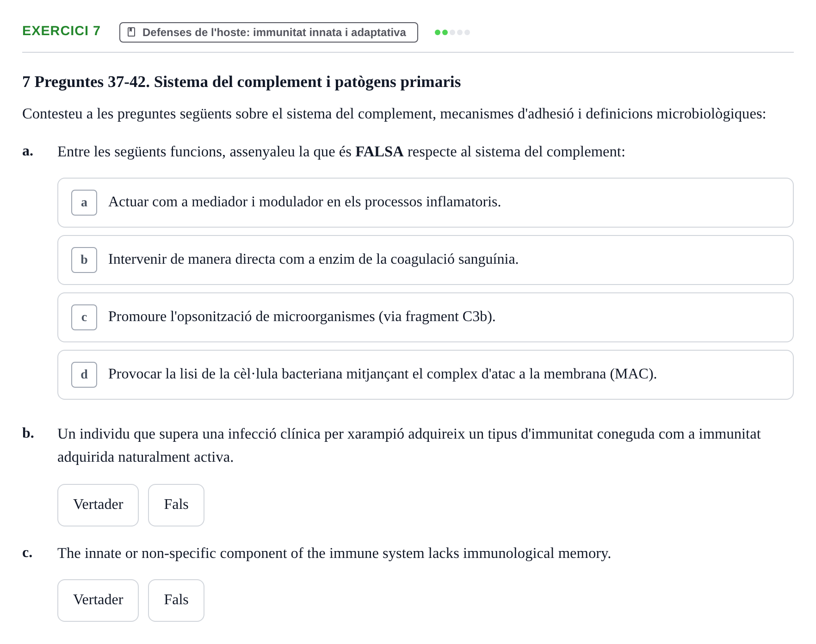Click the letter badge 'd' in fourth option
Screen dimensions: 816x644
coord(84,375)
